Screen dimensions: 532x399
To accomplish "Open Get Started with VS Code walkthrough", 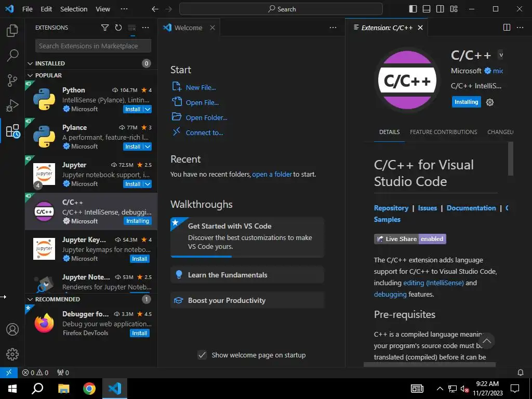I will [x=247, y=237].
